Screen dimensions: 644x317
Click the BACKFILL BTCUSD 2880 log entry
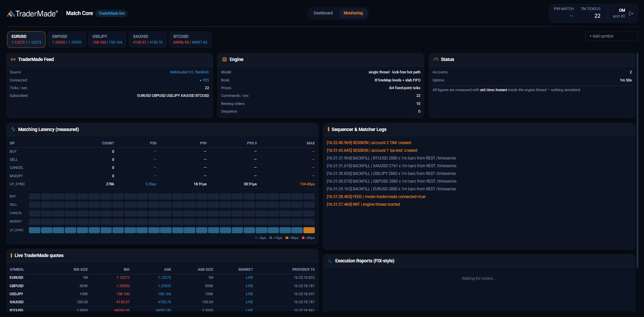point(391,158)
